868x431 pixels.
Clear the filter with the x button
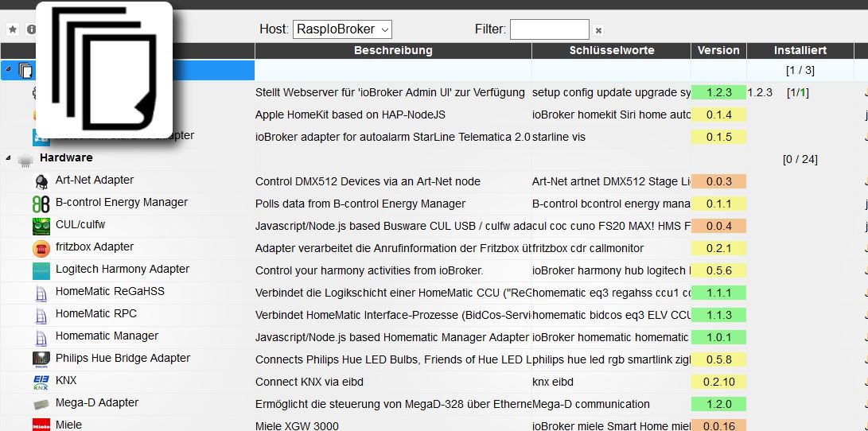[x=598, y=30]
